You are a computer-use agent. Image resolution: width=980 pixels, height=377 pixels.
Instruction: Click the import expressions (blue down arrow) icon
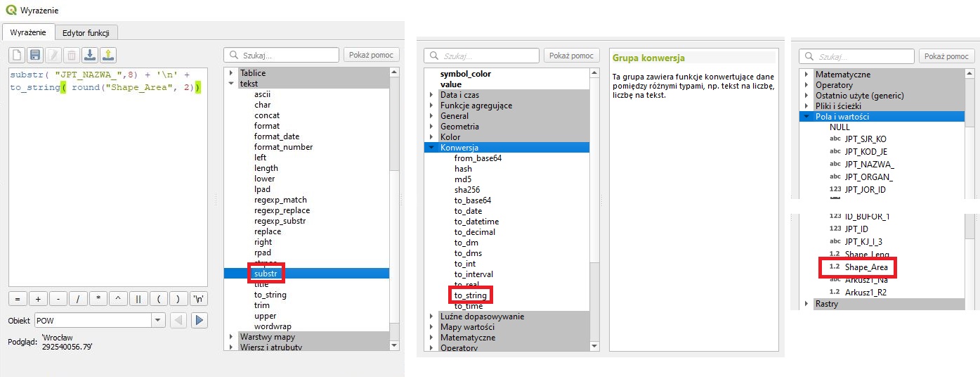tap(89, 55)
